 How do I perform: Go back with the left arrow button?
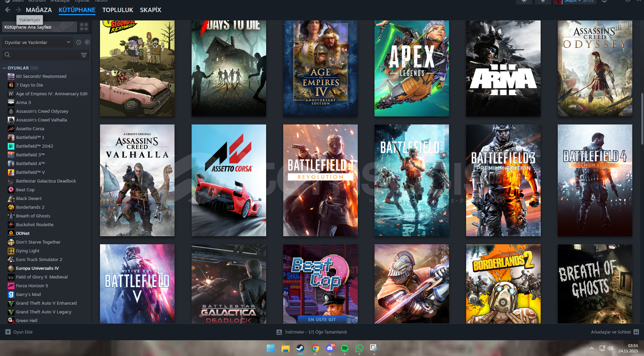(x=8, y=10)
